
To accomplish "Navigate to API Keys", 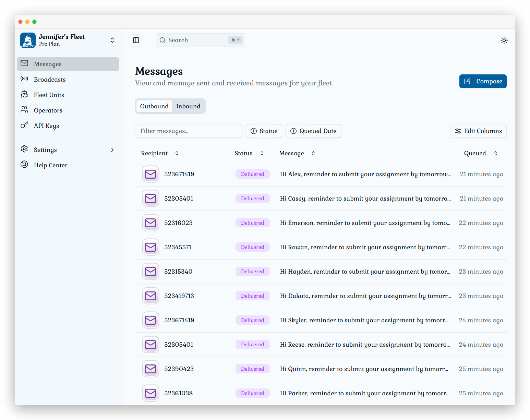I will [x=46, y=126].
